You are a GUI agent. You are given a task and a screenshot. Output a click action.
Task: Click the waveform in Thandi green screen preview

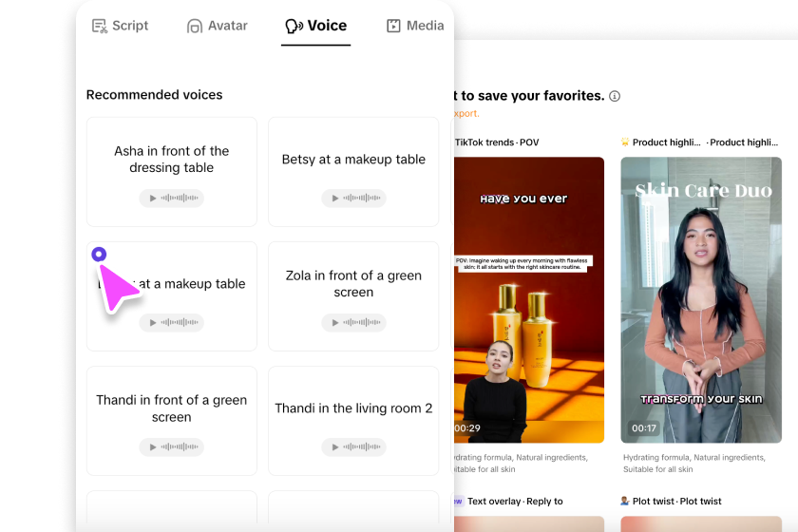click(x=180, y=447)
